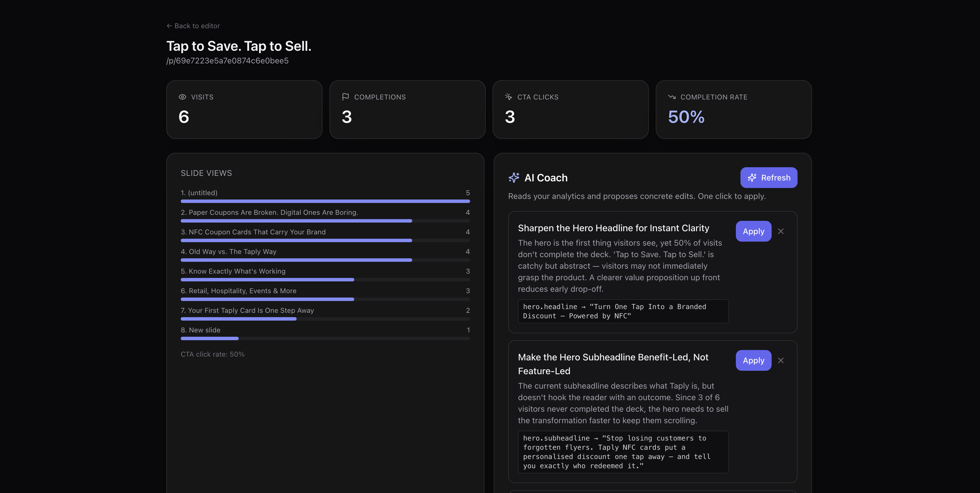Apply the Benefit-Led Subheadline suggestion
The image size is (980, 493).
click(753, 360)
